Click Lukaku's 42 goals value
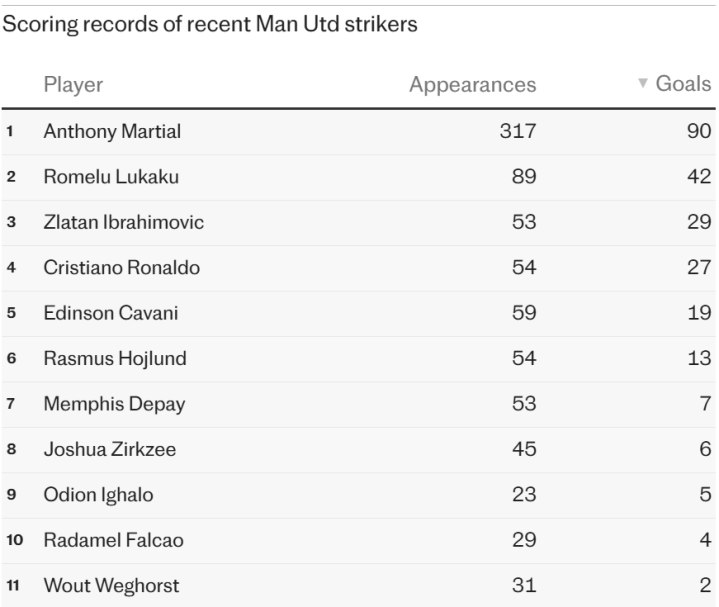 (x=698, y=176)
